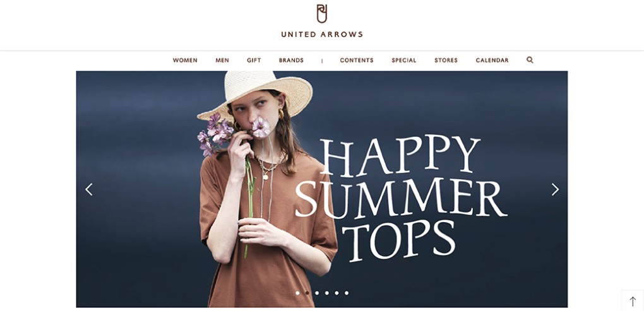The image size is (644, 311).
Task: Jump to the fourth carousel dot
Action: 327,293
